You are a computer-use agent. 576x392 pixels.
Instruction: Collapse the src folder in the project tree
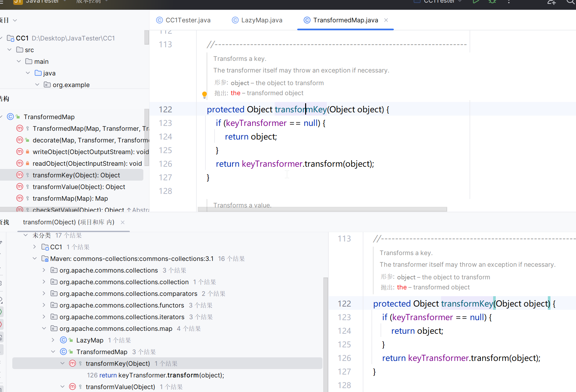coord(9,50)
